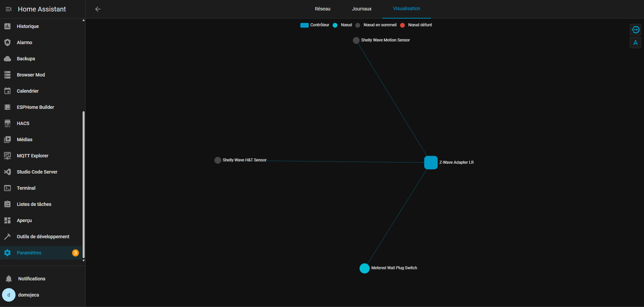Open Alarmo panel

click(x=24, y=42)
